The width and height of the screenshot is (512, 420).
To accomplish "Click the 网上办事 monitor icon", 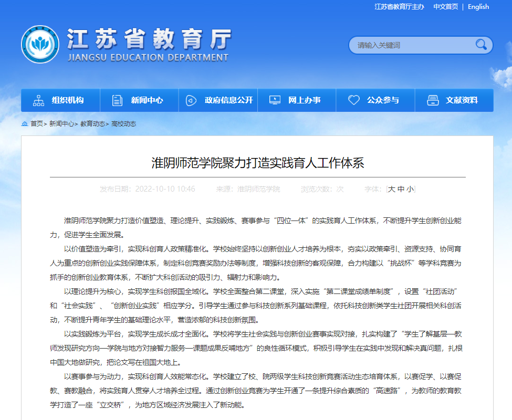I will tap(275, 100).
